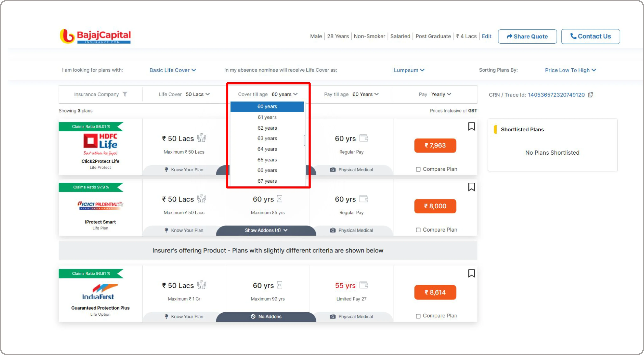Select 60 years in cover age list
This screenshot has height=355, width=644.
click(267, 106)
